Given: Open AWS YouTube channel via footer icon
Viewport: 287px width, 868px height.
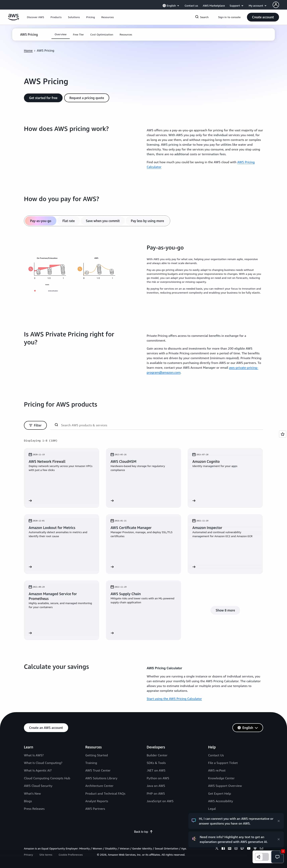Looking at the screenshot, I should point(249,848).
